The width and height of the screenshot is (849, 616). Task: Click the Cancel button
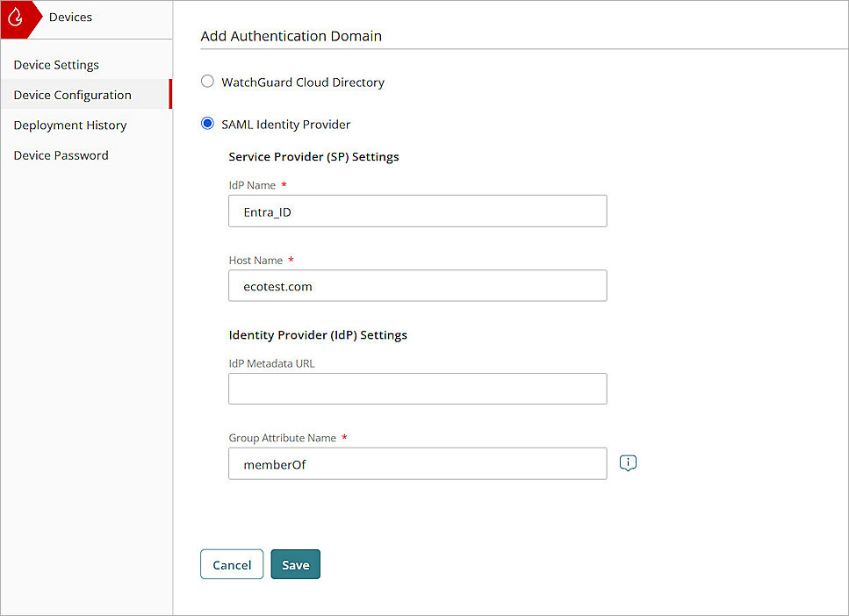click(x=231, y=564)
